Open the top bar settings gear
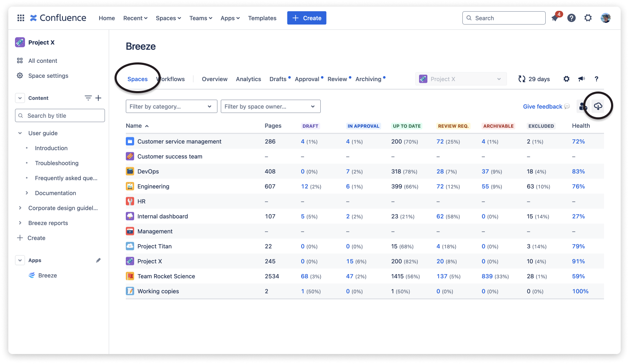 coord(588,18)
